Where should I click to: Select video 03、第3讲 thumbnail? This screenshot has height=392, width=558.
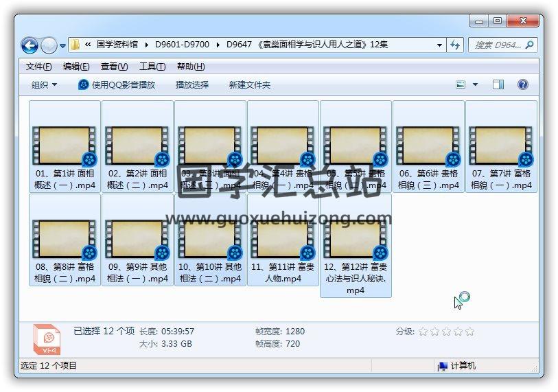[x=210, y=146]
